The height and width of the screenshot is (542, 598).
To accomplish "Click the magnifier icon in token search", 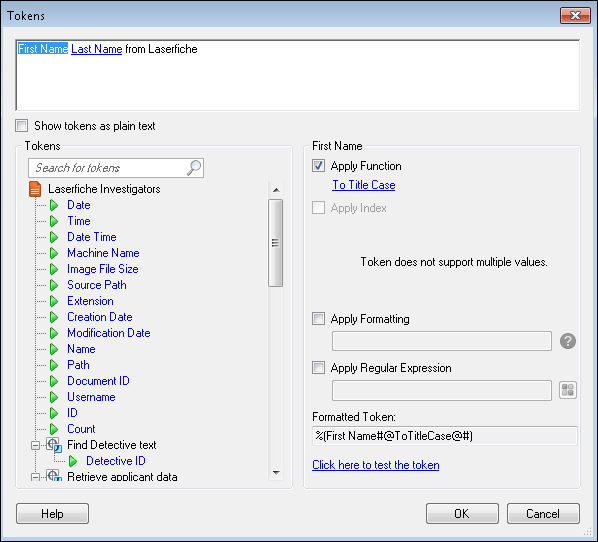I will coord(194,168).
